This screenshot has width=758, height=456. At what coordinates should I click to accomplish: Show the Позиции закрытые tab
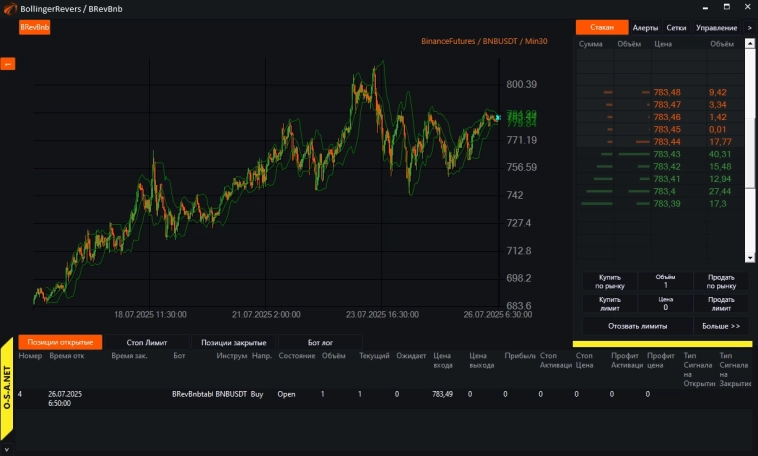click(234, 342)
